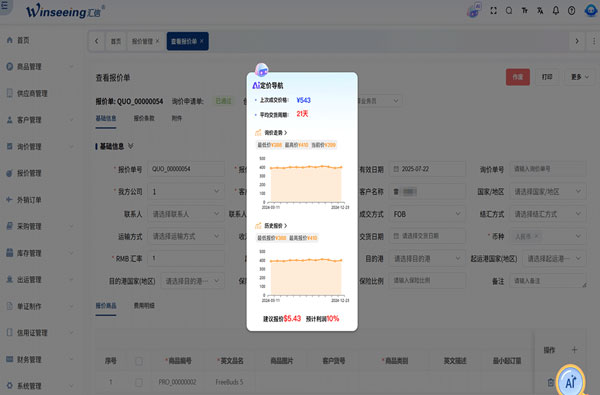Click the 打印 button

(x=547, y=77)
